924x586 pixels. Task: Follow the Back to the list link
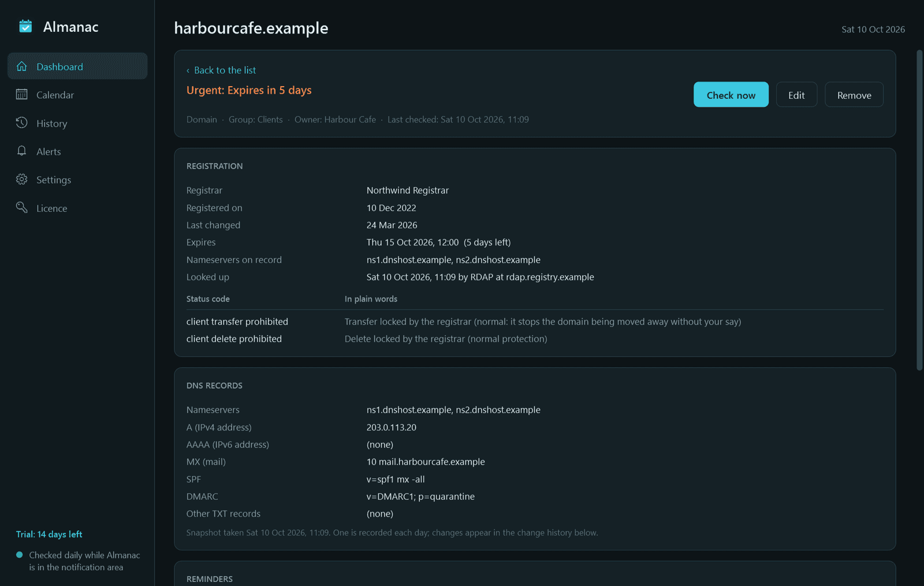pyautogui.click(x=221, y=70)
